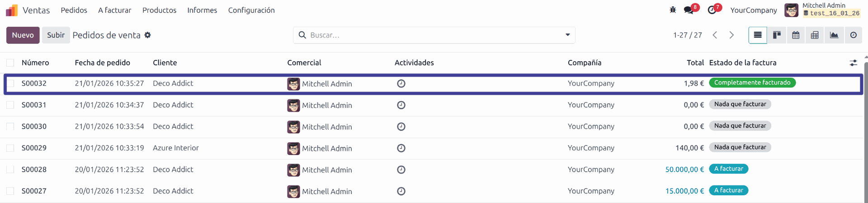Click the activity clock for order S00031

[401, 105]
